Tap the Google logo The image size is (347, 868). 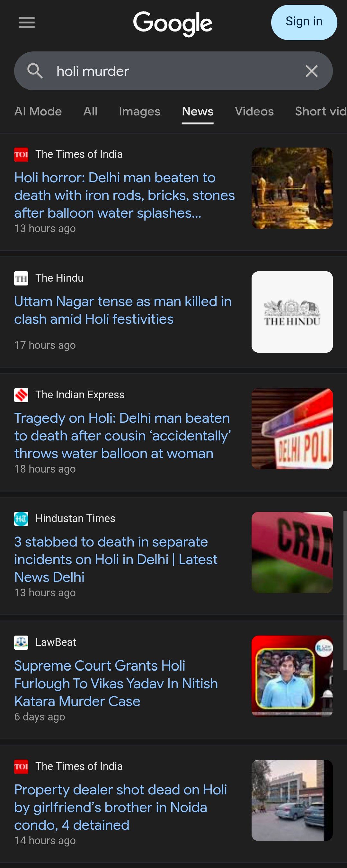(x=173, y=23)
